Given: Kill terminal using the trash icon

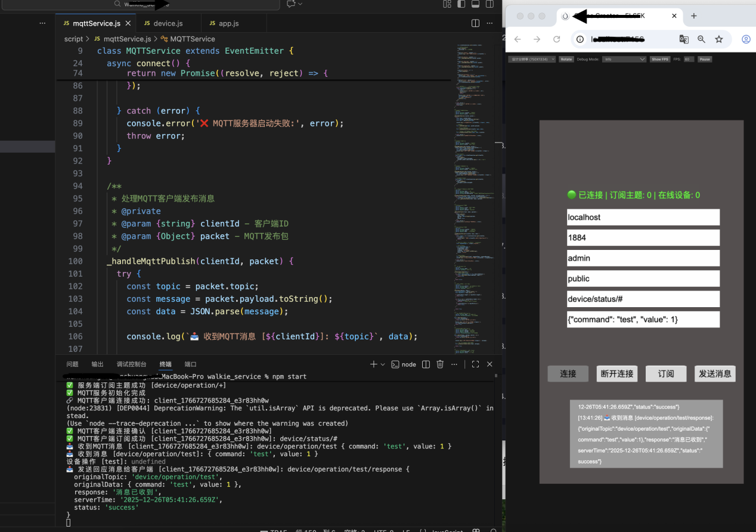Looking at the screenshot, I should (440, 364).
